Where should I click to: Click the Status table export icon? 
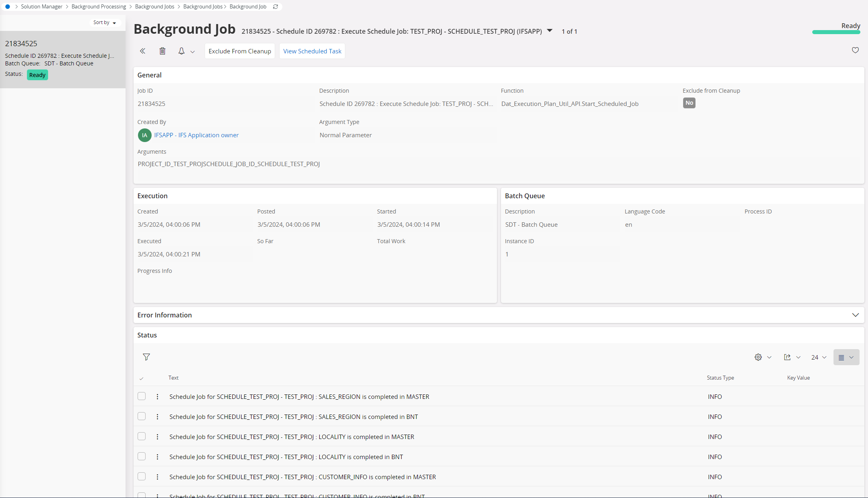click(x=787, y=357)
